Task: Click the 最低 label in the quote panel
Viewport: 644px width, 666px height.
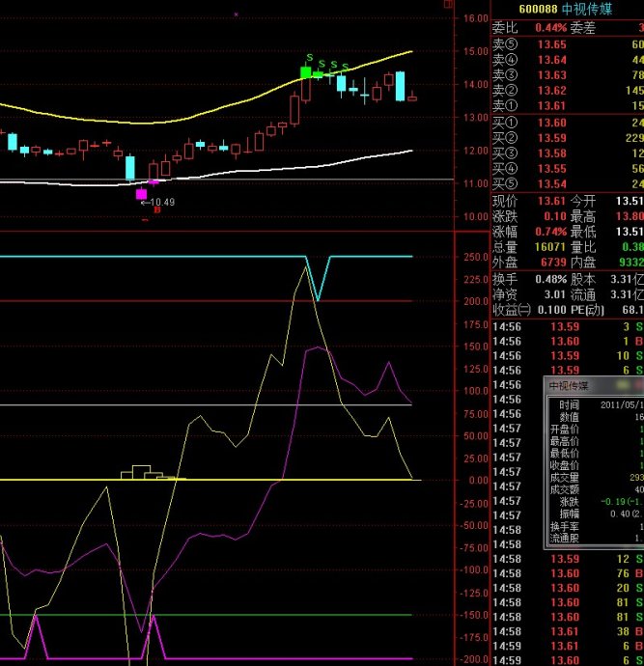Action: (x=583, y=232)
